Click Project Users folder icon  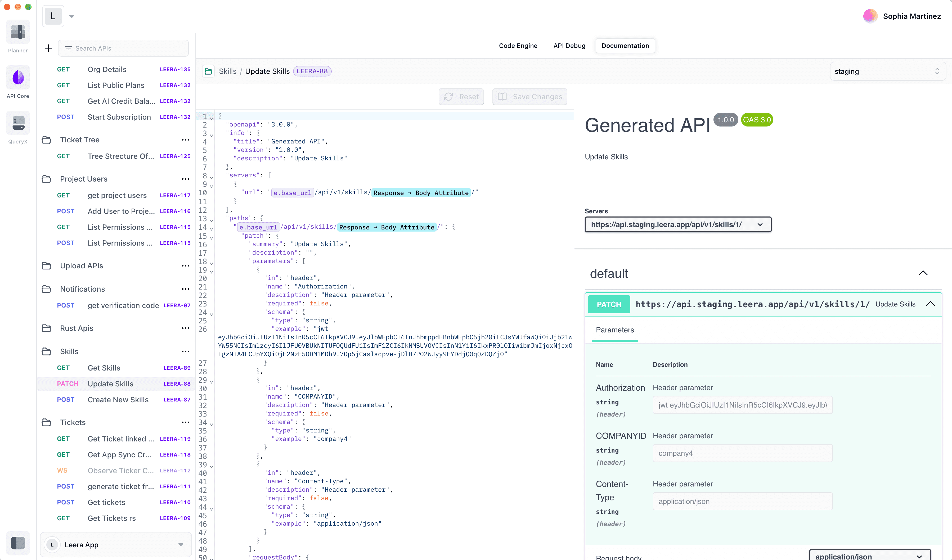coord(47,179)
